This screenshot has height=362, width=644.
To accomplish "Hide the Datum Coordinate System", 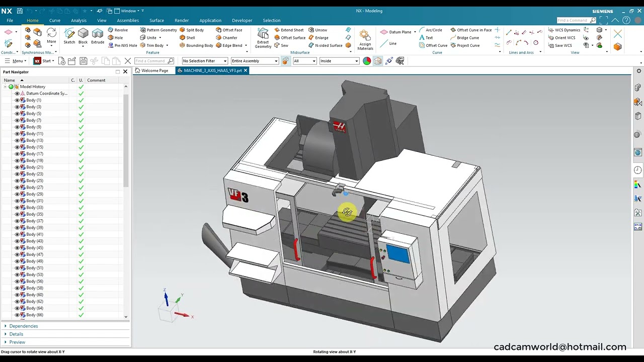I will coord(17,94).
